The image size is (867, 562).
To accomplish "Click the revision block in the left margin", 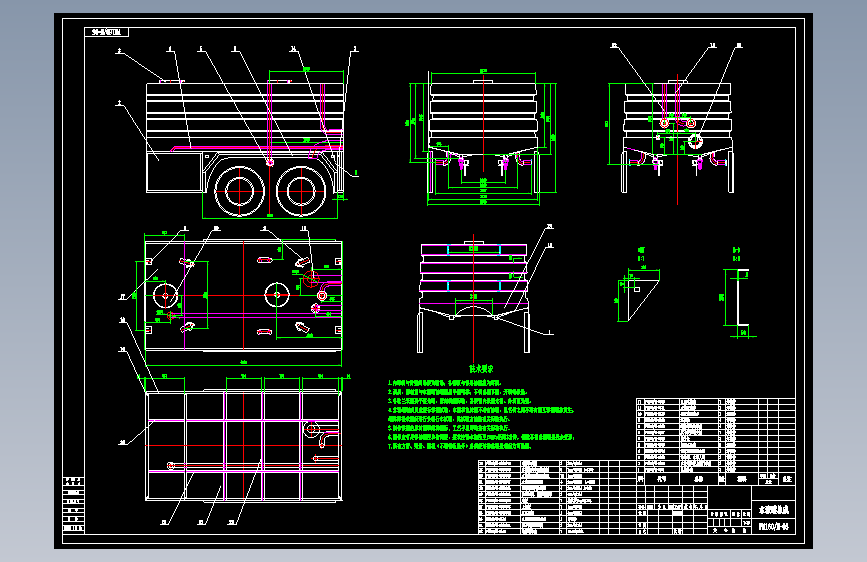I will tap(74, 504).
